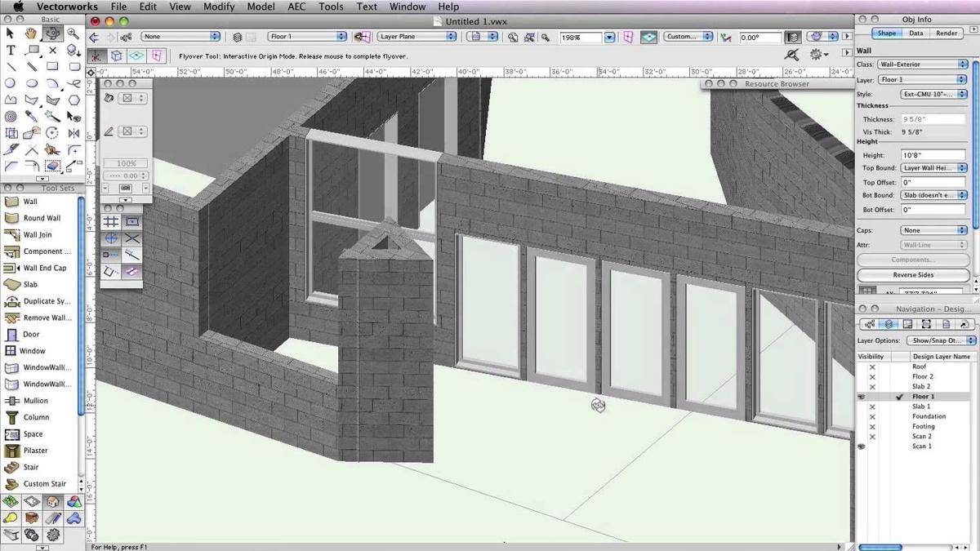
Task: Toggle visibility of the Floor 2 layer
Action: (x=872, y=377)
